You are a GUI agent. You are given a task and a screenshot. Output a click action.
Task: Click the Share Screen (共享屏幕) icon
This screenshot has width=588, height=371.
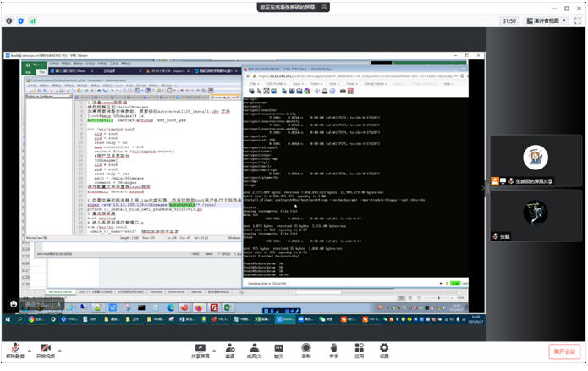point(200,349)
